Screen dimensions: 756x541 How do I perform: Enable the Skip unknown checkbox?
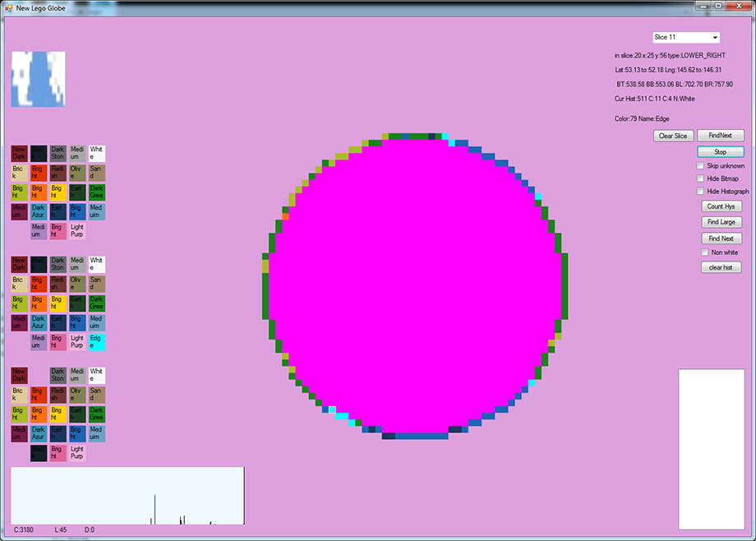click(701, 166)
